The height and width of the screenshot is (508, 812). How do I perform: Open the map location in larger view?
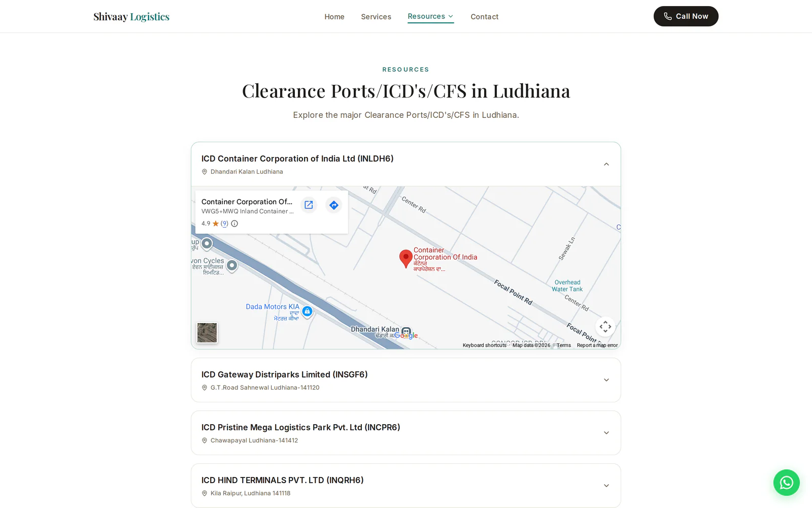pos(309,205)
